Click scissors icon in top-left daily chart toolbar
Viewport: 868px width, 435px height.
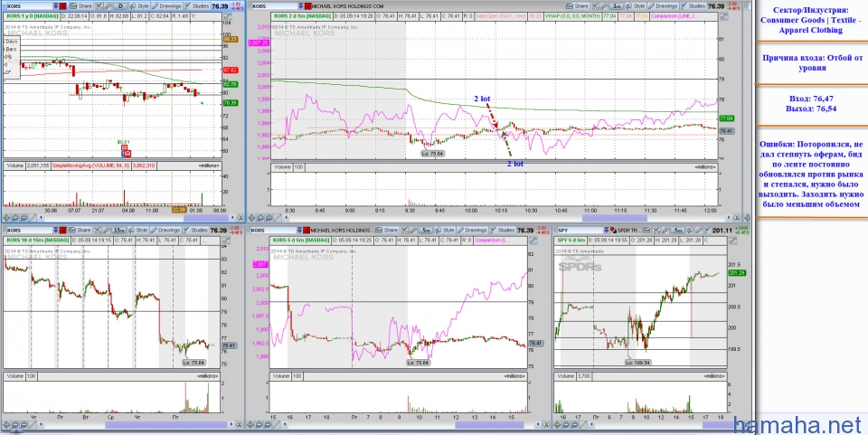pyautogui.click(x=99, y=6)
